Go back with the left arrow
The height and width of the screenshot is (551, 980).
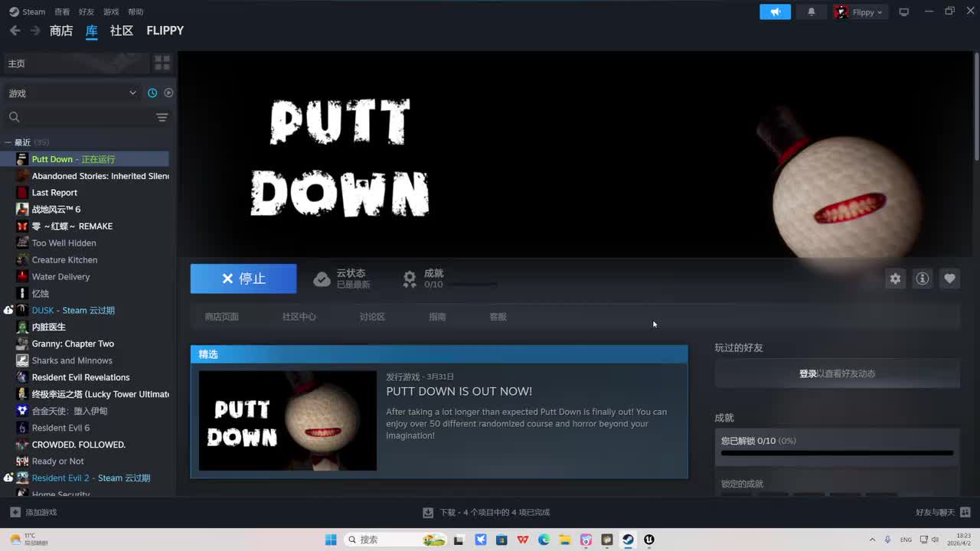coord(15,31)
